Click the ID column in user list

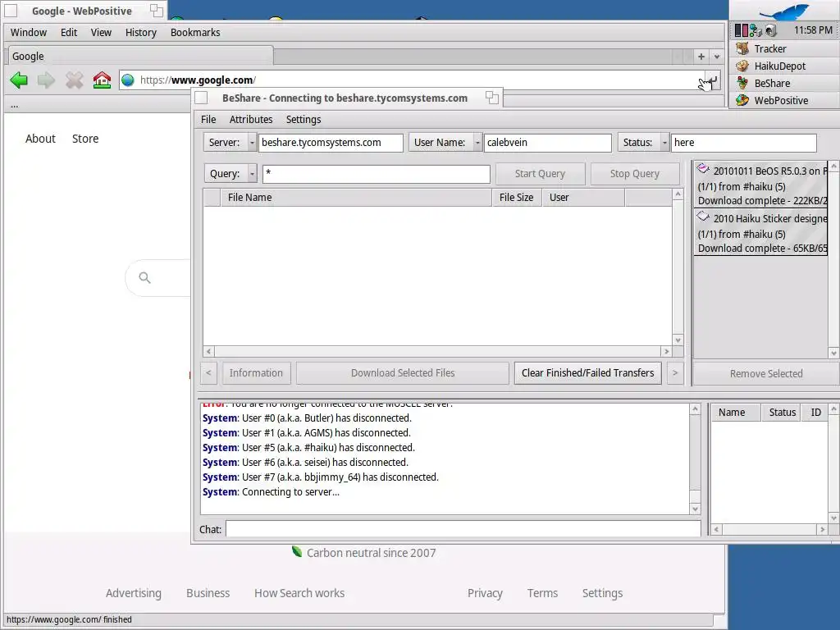click(x=815, y=413)
